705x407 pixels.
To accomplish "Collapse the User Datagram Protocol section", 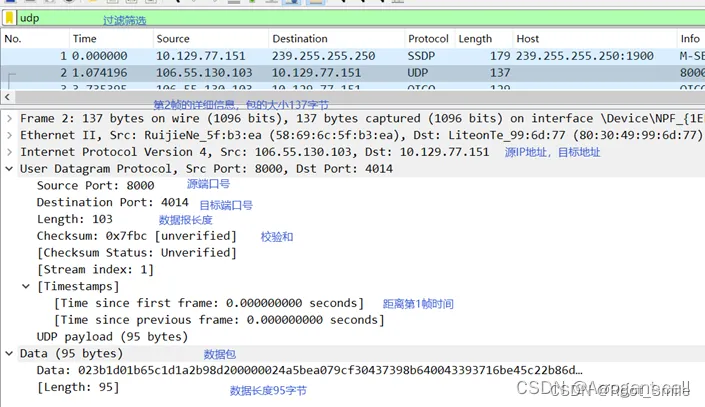I will (9, 169).
